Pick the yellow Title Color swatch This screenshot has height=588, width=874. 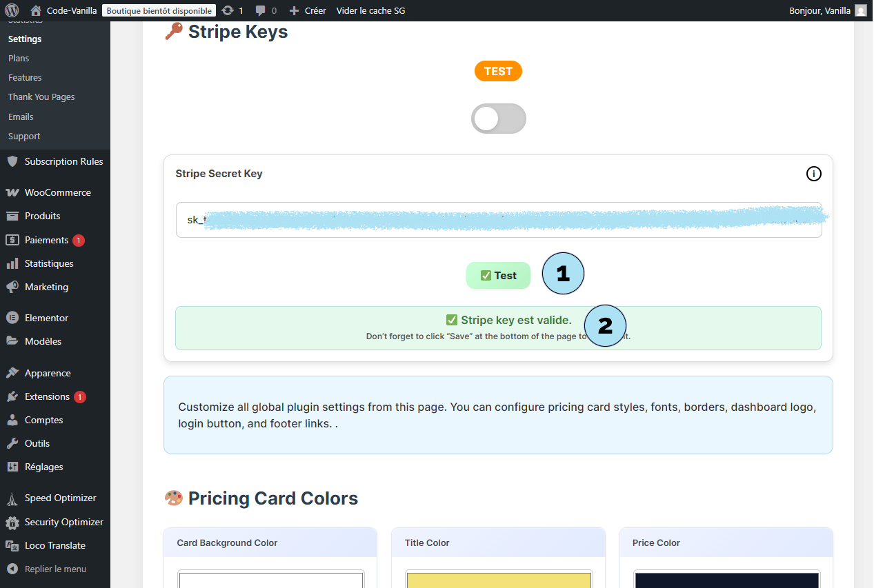tap(498, 579)
